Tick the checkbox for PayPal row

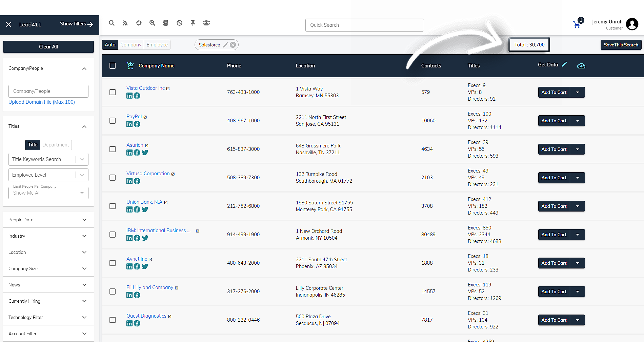113,121
